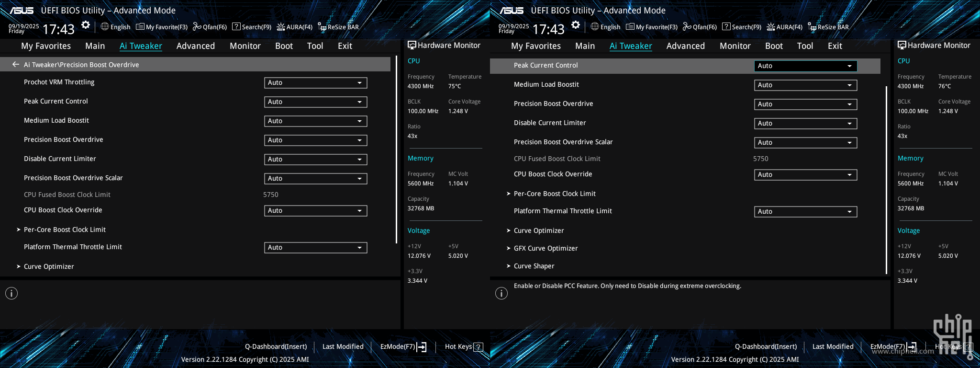The height and width of the screenshot is (368, 980).
Task: Click Q-Dashboard(Insert) in left screen footer
Action: (276, 346)
